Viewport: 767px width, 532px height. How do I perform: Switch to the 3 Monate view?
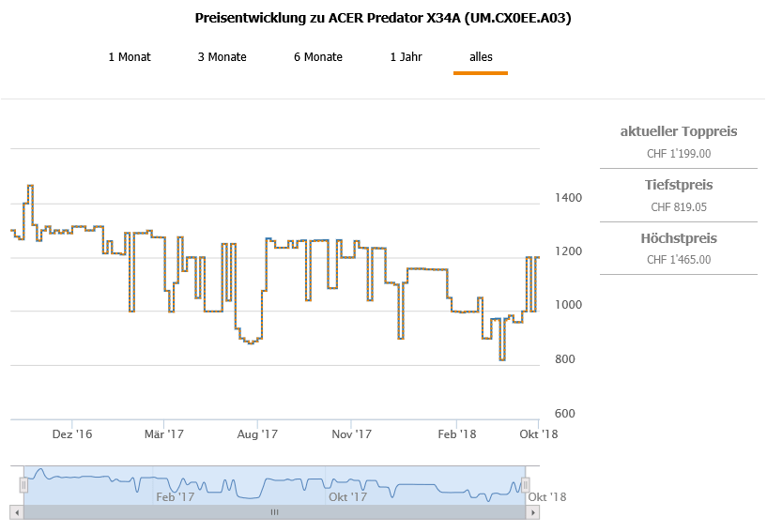(x=222, y=57)
